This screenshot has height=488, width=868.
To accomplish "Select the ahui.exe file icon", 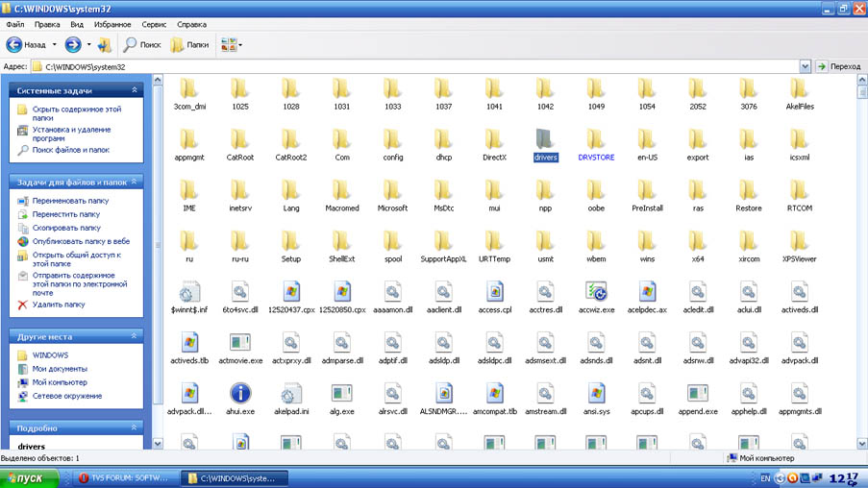I will 239,393.
